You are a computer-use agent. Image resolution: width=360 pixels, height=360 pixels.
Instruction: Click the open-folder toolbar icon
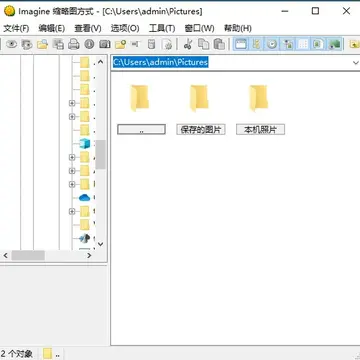[x=42, y=44]
